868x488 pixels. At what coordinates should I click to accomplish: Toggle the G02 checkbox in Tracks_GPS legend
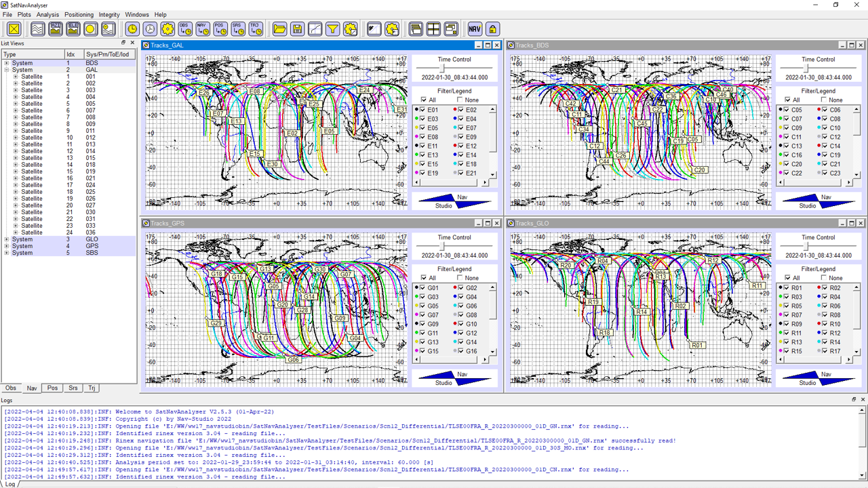(x=460, y=288)
